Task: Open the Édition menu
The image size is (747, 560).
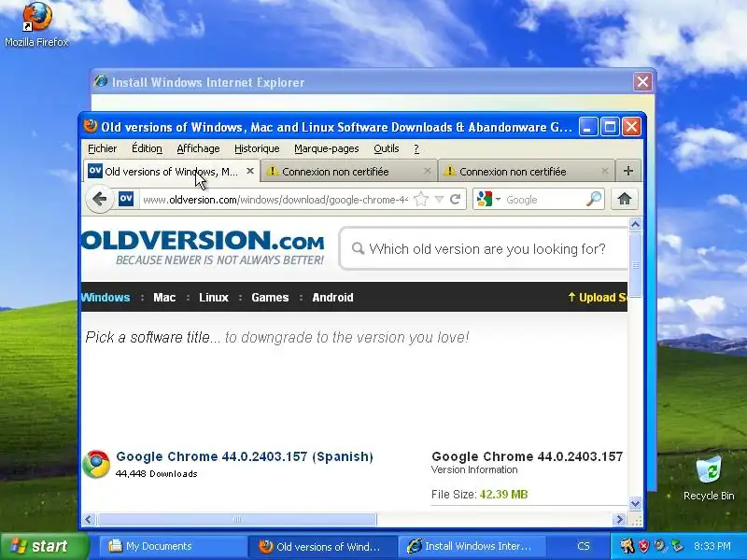Action: point(147,148)
